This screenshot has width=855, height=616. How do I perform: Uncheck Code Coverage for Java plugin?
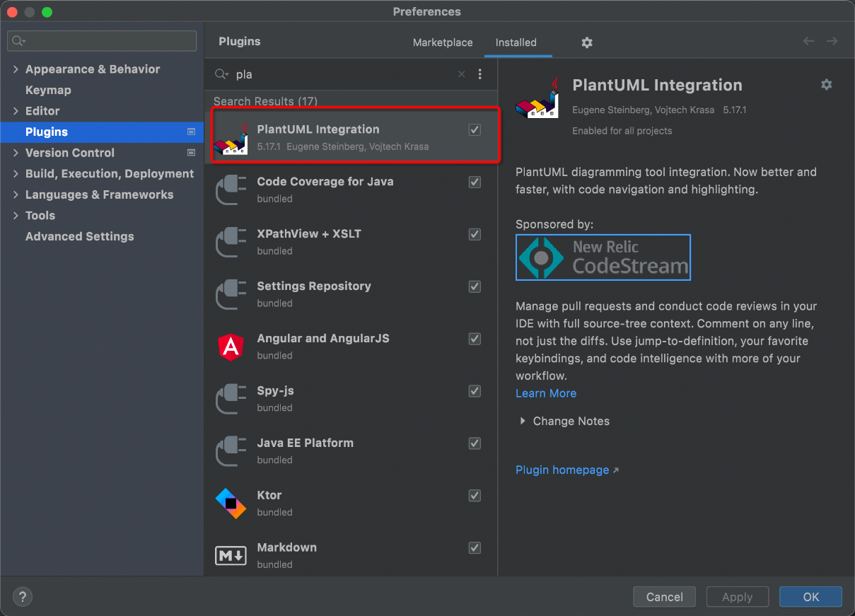tap(475, 182)
